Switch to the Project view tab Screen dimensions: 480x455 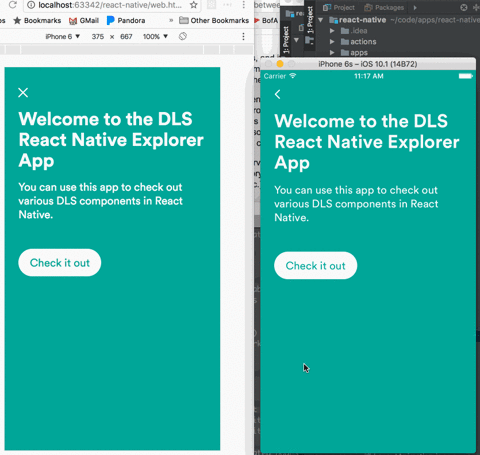click(339, 7)
